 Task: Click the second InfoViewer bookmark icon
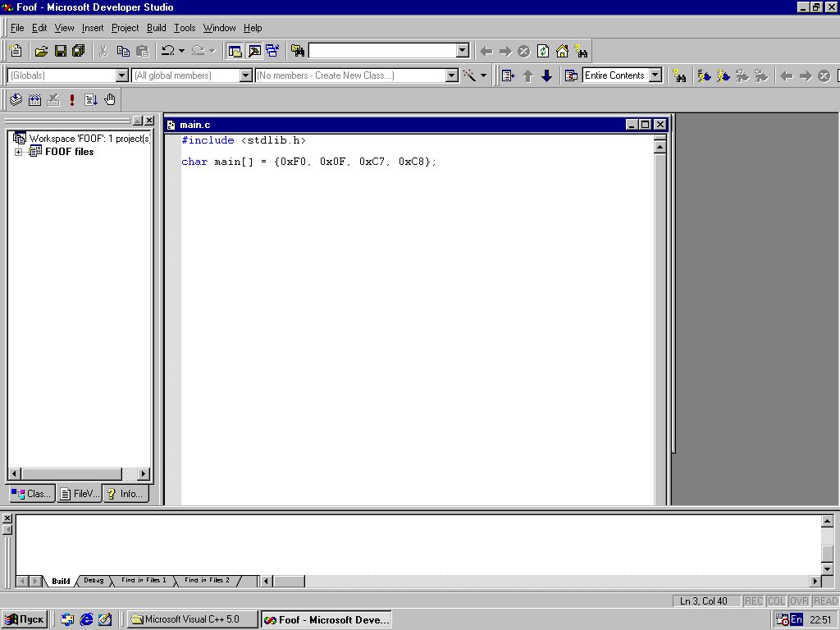(x=723, y=75)
